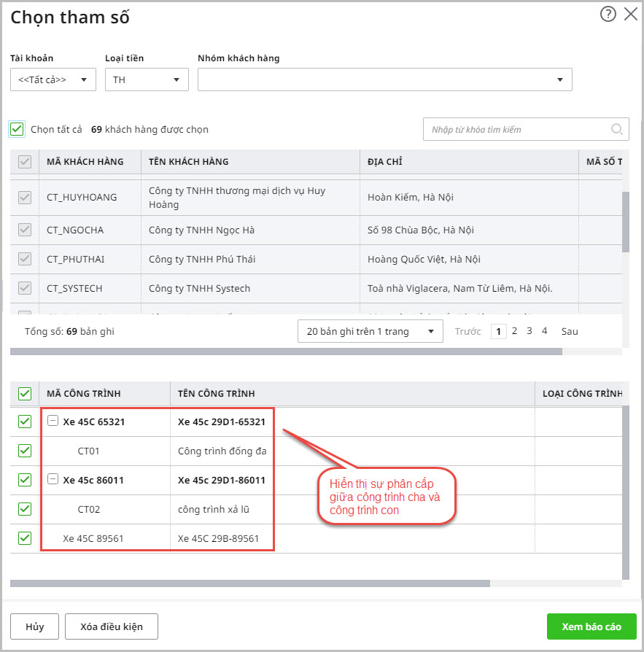This screenshot has height=652, width=644.
Task: Click Sau to go to next page
Action: tap(570, 331)
